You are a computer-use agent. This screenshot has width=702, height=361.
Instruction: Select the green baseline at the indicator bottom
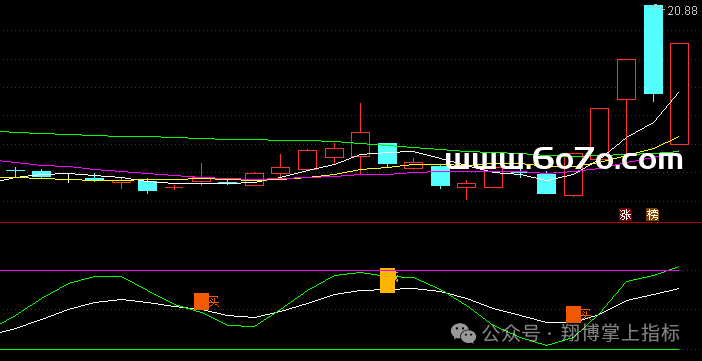(339, 349)
